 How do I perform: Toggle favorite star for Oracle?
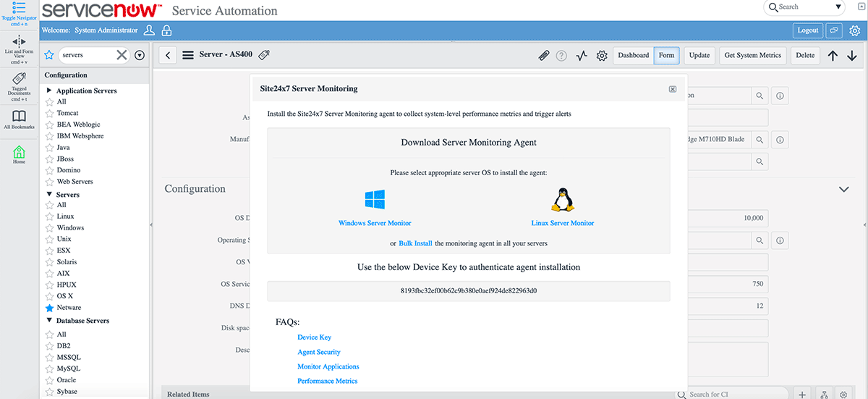[49, 380]
